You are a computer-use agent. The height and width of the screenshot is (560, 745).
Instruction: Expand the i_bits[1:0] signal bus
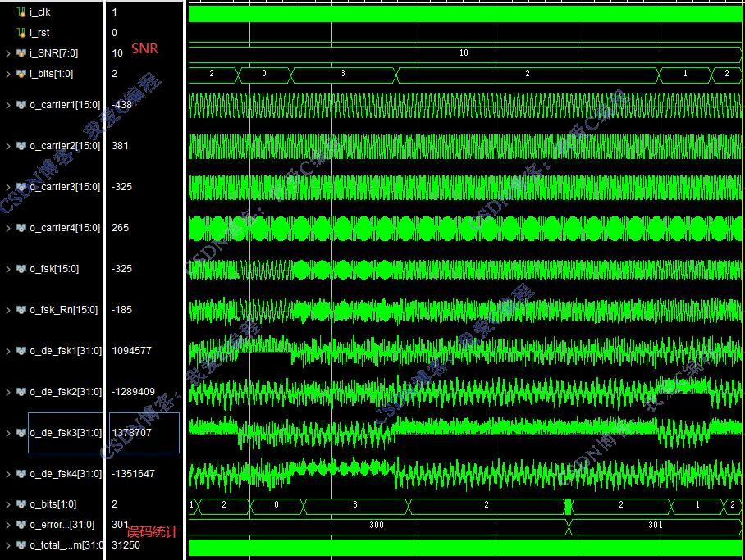[x=8, y=74]
